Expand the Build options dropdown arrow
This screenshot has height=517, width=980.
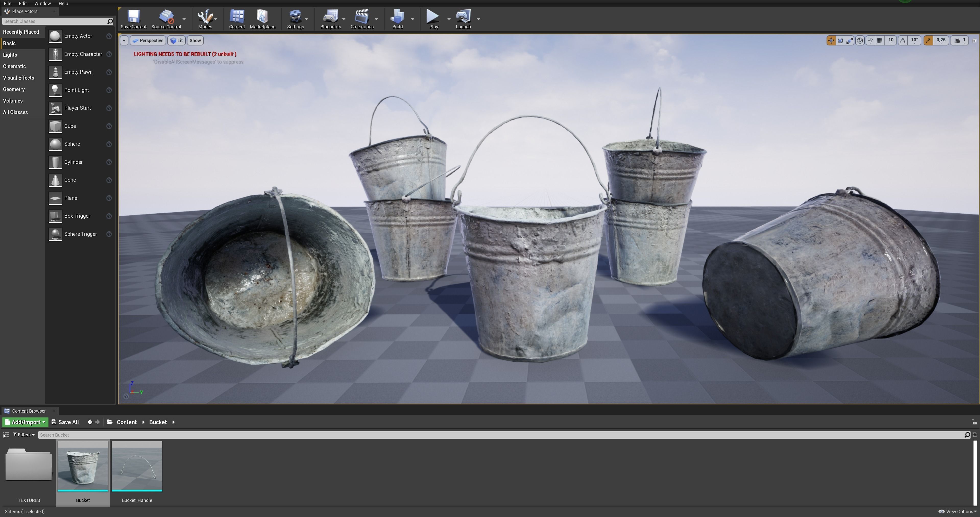coord(413,19)
